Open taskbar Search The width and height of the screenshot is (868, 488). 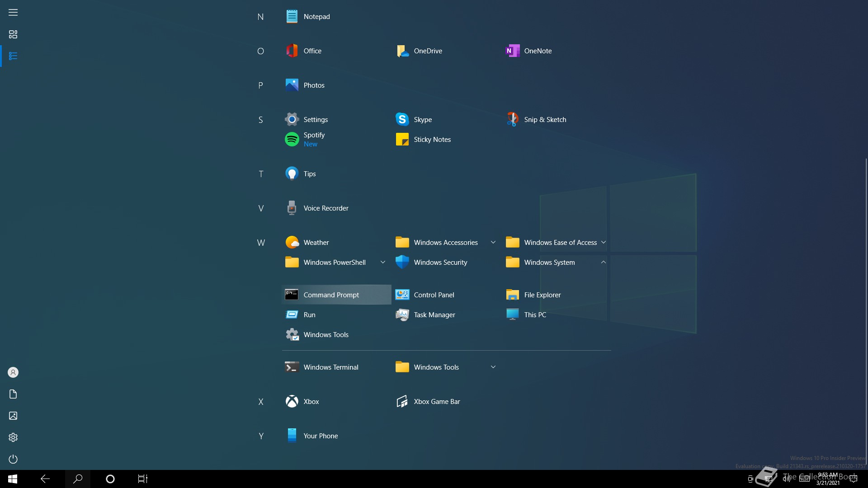coord(78,479)
